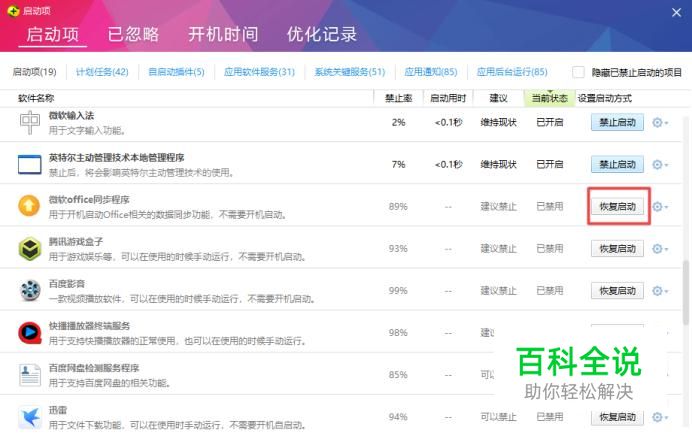Click 恢复启动 for 迅雷
Screen dimensions: 692x436
coord(617,417)
